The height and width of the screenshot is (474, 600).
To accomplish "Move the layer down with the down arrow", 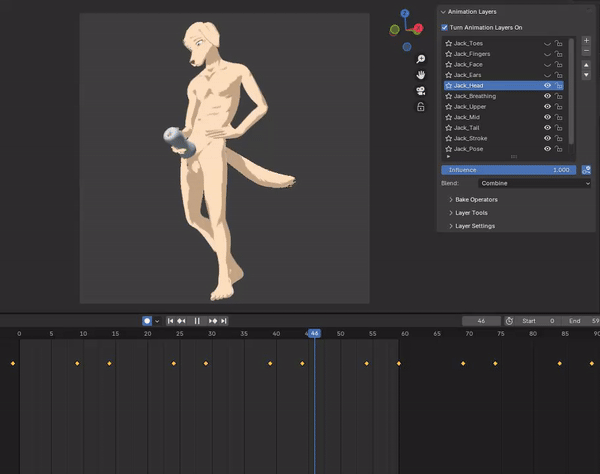I will tap(586, 75).
